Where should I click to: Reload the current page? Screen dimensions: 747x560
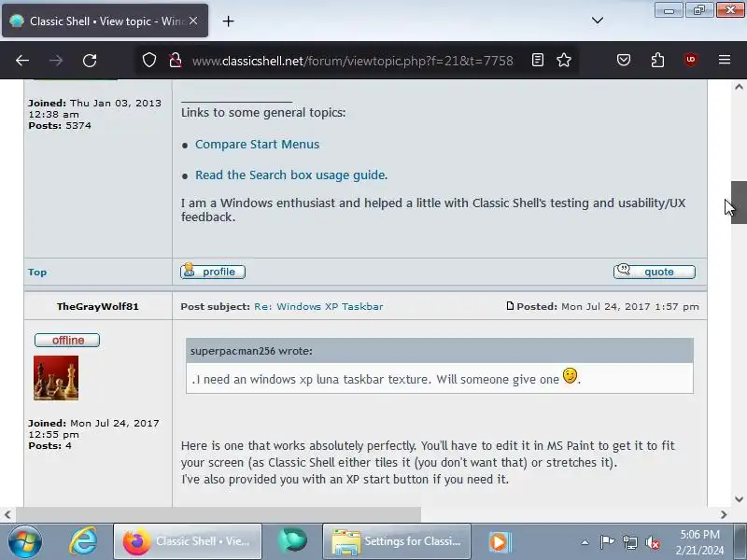pyautogui.click(x=90, y=61)
